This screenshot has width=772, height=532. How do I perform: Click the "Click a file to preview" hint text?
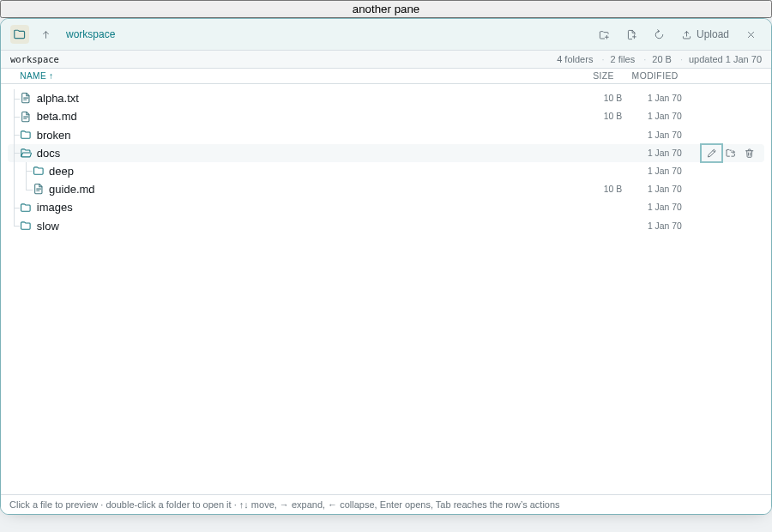pos(54,505)
